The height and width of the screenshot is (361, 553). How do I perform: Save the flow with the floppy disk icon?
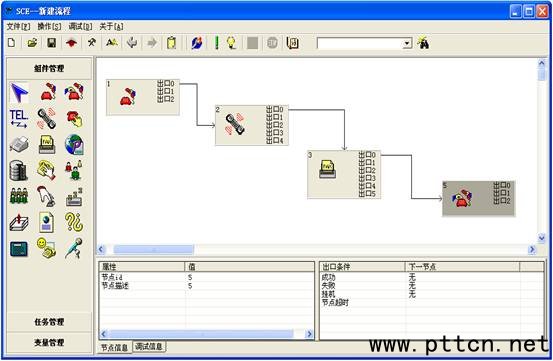click(51, 43)
